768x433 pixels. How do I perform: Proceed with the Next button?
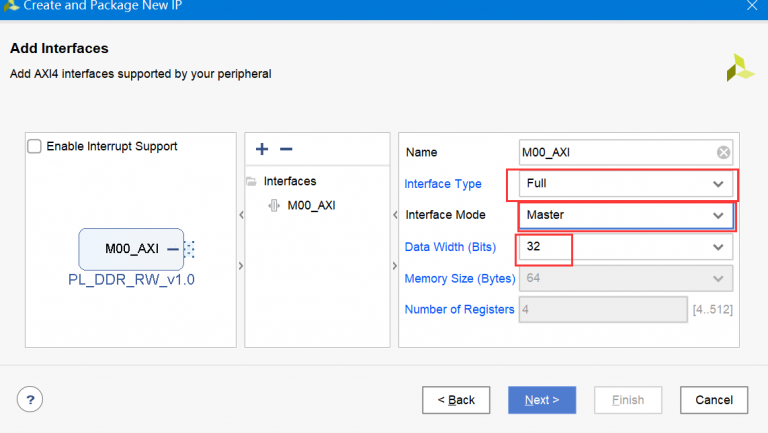tap(542, 400)
